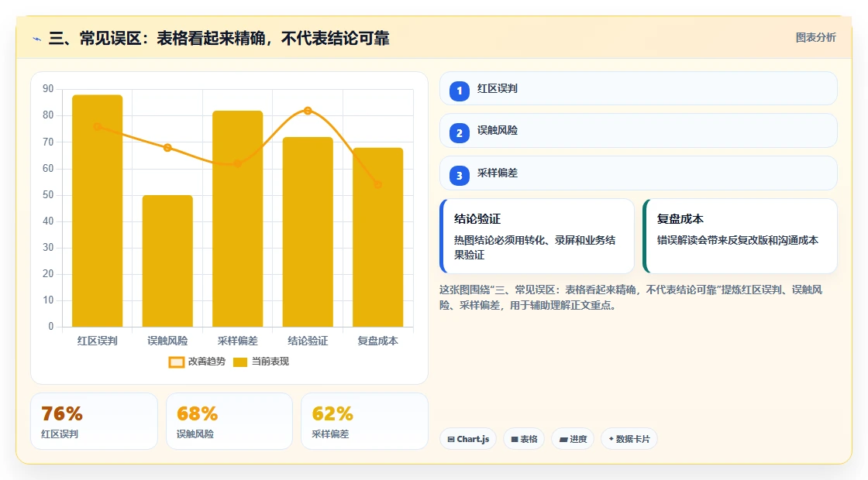
Task: Click the chart description paragraph 这张图围绕
Action: pyautogui.click(x=631, y=297)
